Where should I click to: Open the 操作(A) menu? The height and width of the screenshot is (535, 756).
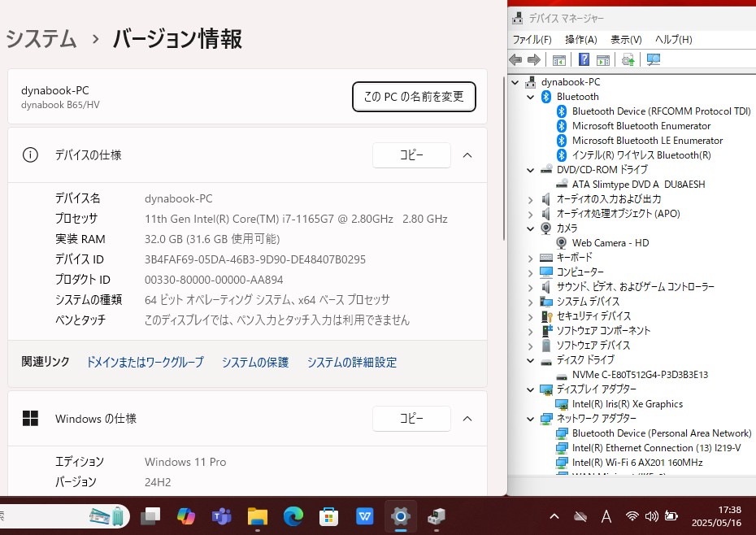click(581, 40)
